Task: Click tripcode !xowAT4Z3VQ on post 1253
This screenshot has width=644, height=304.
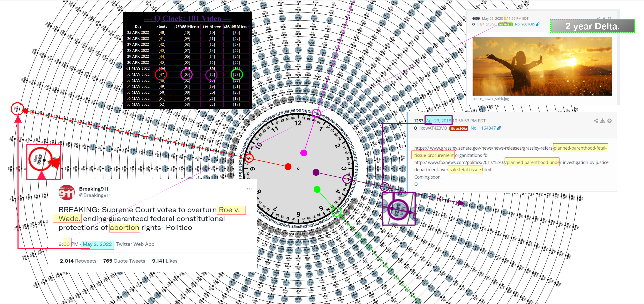Action: [x=433, y=128]
